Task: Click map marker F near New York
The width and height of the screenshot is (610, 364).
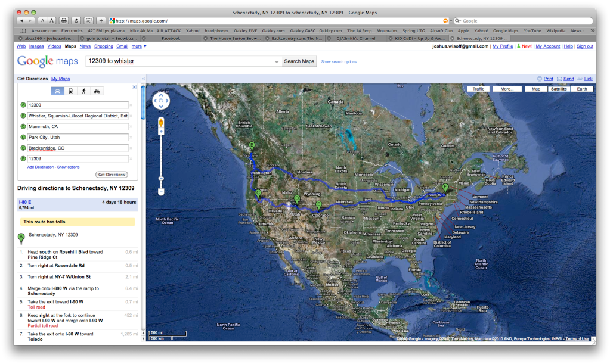Action: pyautogui.click(x=445, y=188)
